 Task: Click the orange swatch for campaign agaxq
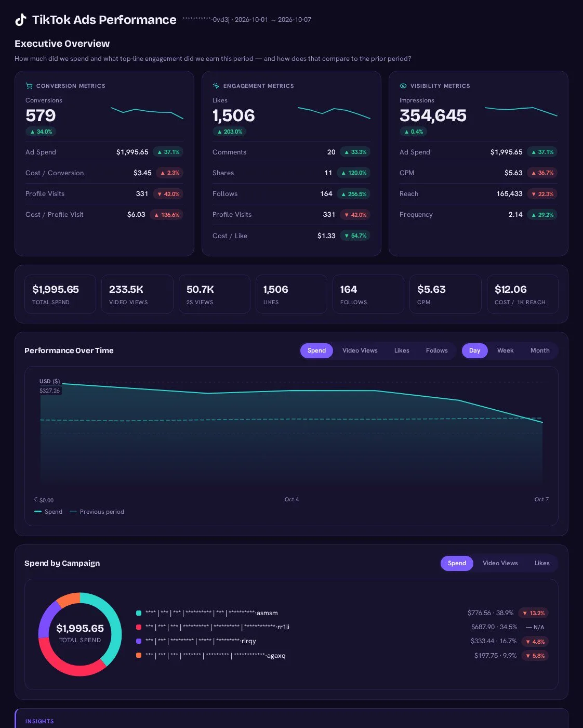pyautogui.click(x=139, y=655)
